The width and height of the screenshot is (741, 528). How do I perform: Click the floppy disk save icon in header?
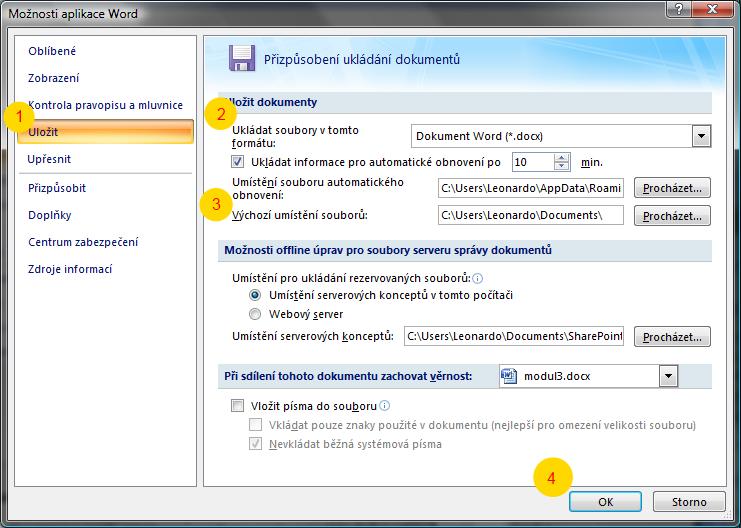[242, 58]
